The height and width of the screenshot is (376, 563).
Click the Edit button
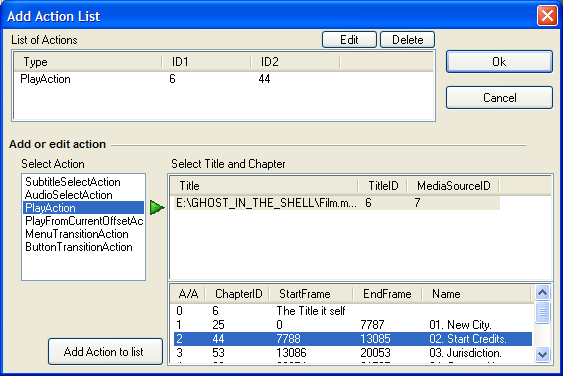pyautogui.click(x=349, y=40)
